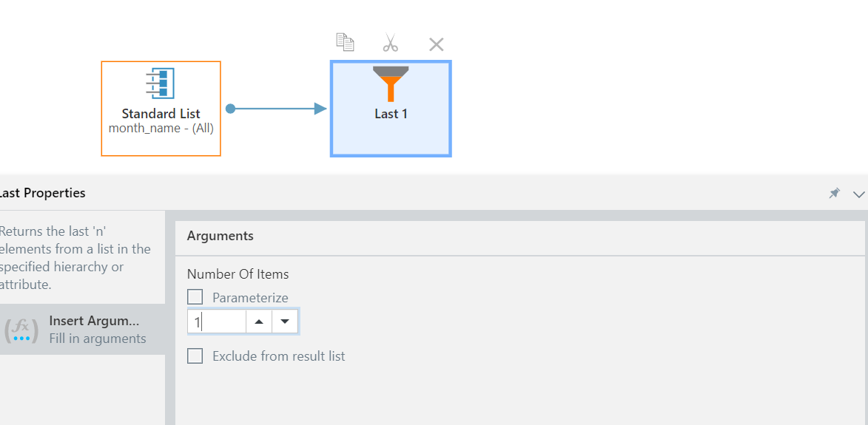Click the fx Insert Arguments icon
The image size is (868, 425).
point(21,330)
